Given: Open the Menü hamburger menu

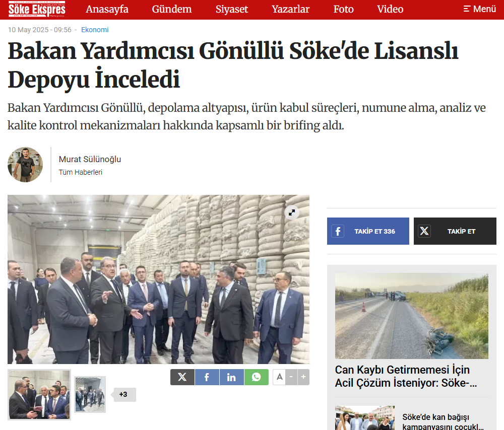Looking at the screenshot, I should pyautogui.click(x=480, y=9).
